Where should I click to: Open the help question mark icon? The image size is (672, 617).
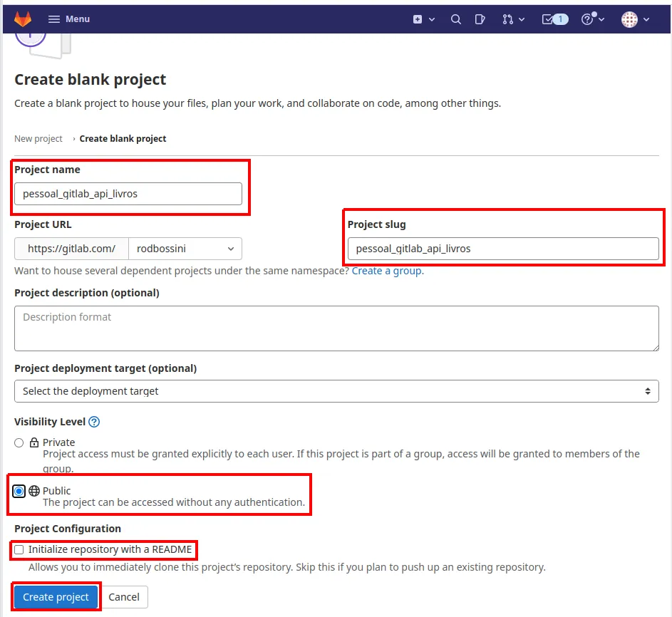point(587,19)
